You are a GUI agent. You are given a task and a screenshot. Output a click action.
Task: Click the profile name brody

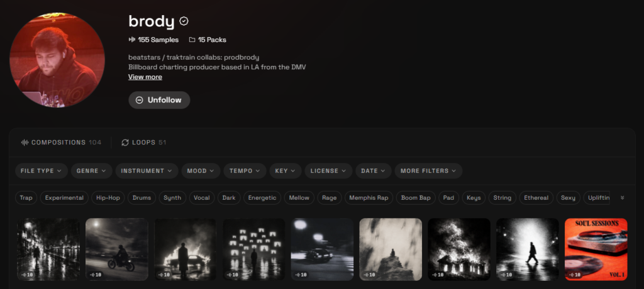(152, 21)
